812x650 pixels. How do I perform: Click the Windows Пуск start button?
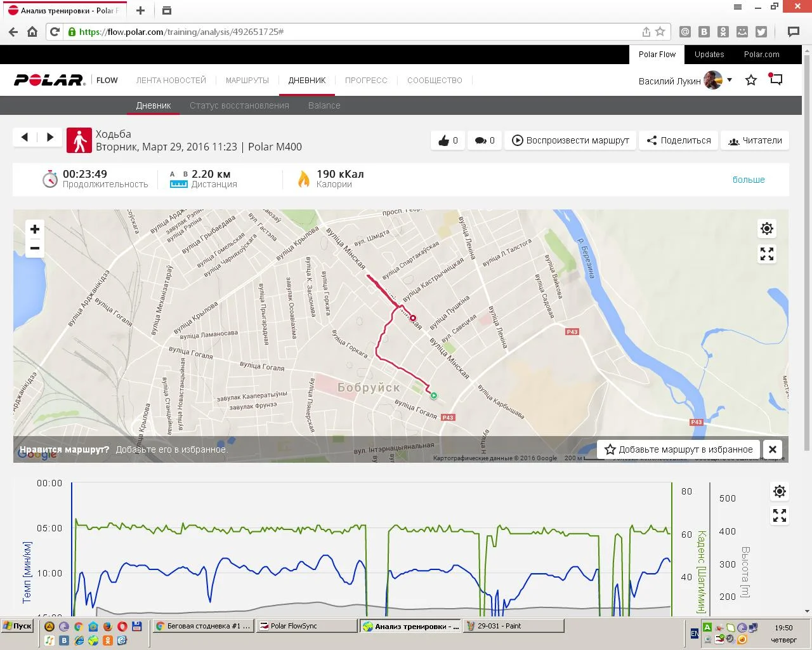18,626
